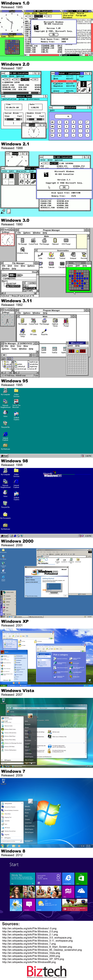This screenshot has width=93, height=980.
Task: Launch Notepad in Windows 3.0 Accessories group
Action: [73, 256]
